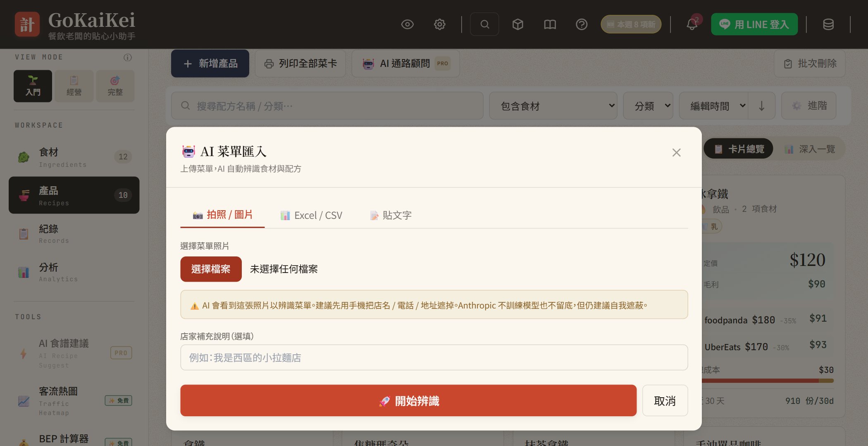Click the VIEW MODE info icon
The height and width of the screenshot is (446, 868).
click(x=128, y=57)
